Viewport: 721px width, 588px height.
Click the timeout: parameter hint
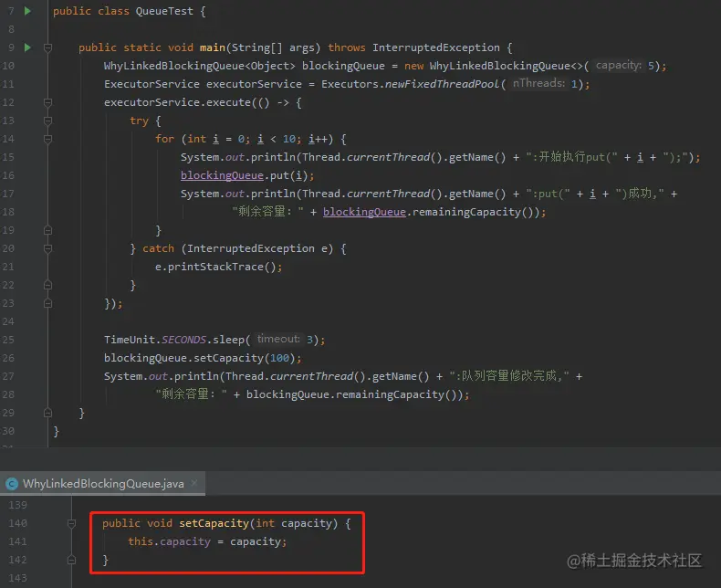point(278,339)
